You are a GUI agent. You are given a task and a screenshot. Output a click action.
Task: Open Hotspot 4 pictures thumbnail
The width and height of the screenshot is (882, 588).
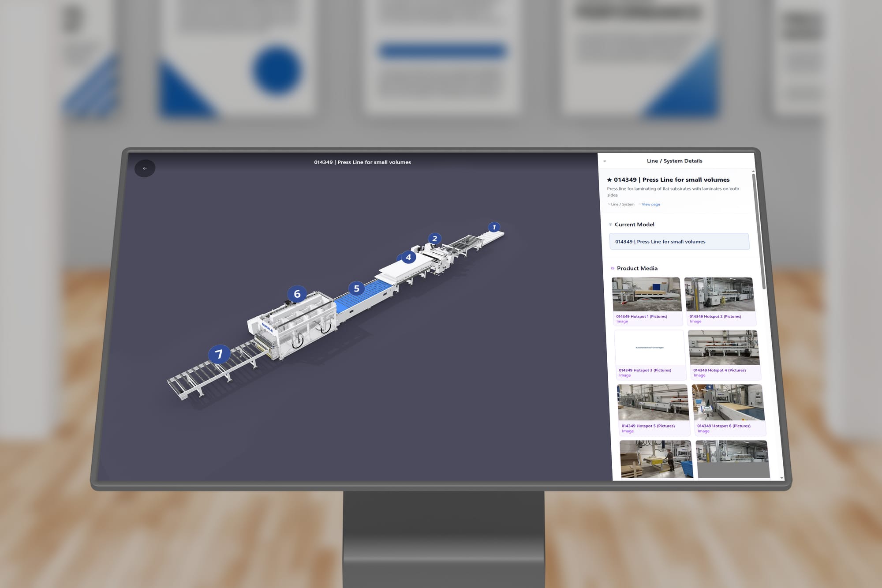tap(724, 348)
